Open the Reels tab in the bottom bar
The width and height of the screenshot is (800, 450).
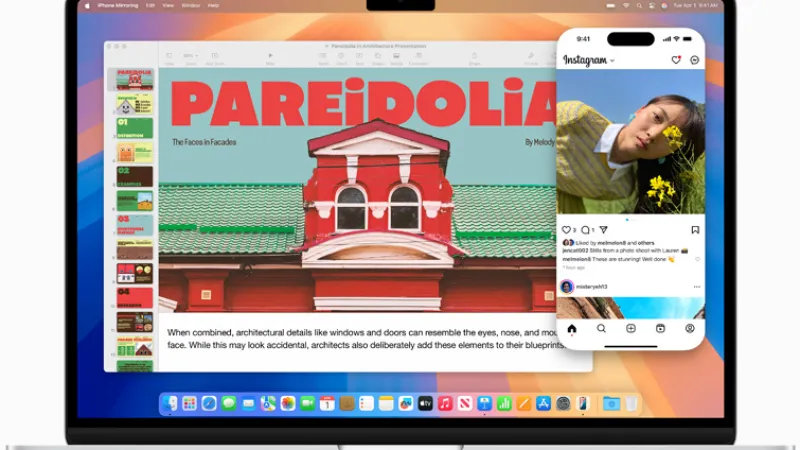660,329
